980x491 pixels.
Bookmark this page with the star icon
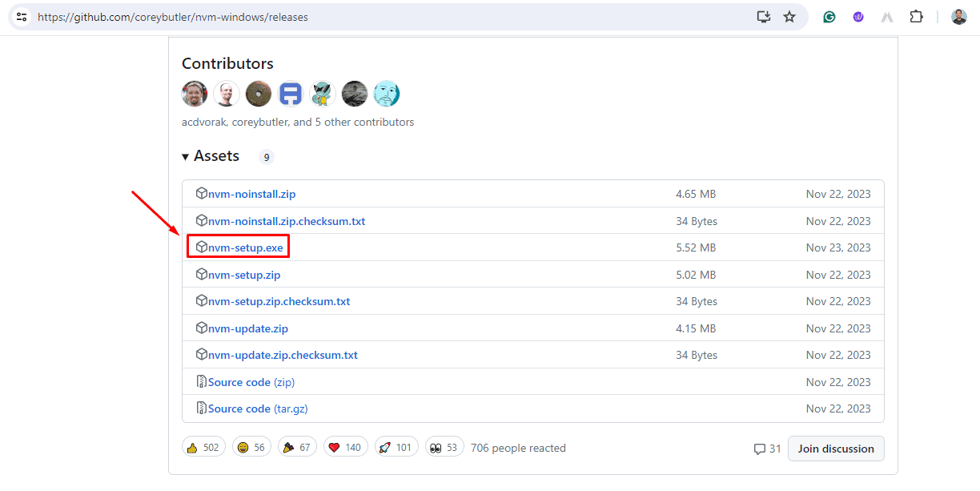pyautogui.click(x=789, y=17)
